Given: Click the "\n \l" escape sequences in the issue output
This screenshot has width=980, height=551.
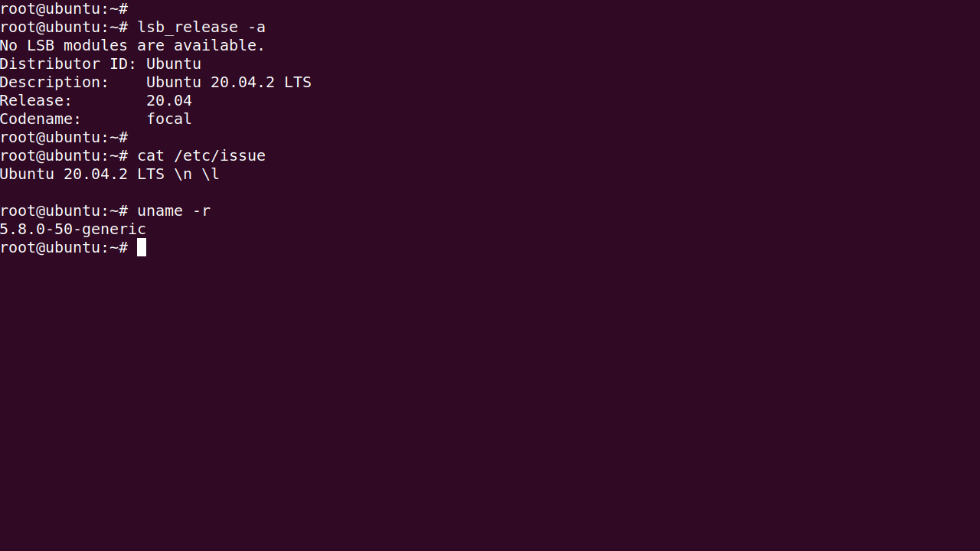Looking at the screenshot, I should 197,174.
